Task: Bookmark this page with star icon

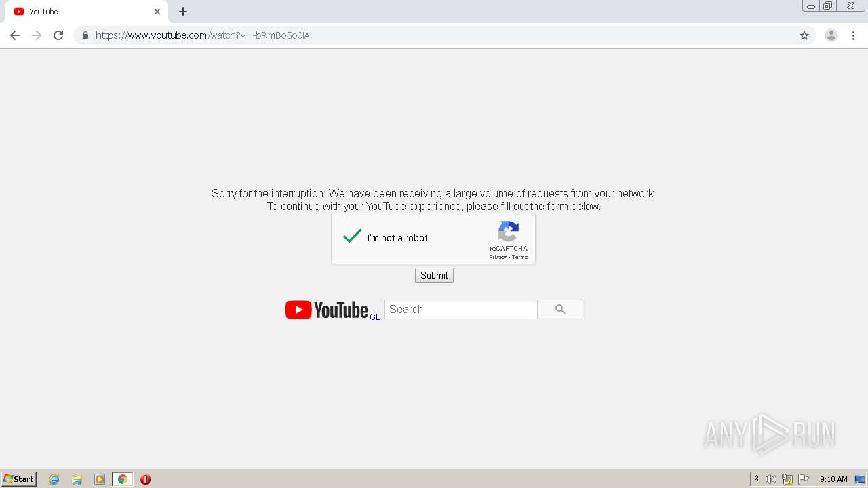Action: click(x=804, y=35)
